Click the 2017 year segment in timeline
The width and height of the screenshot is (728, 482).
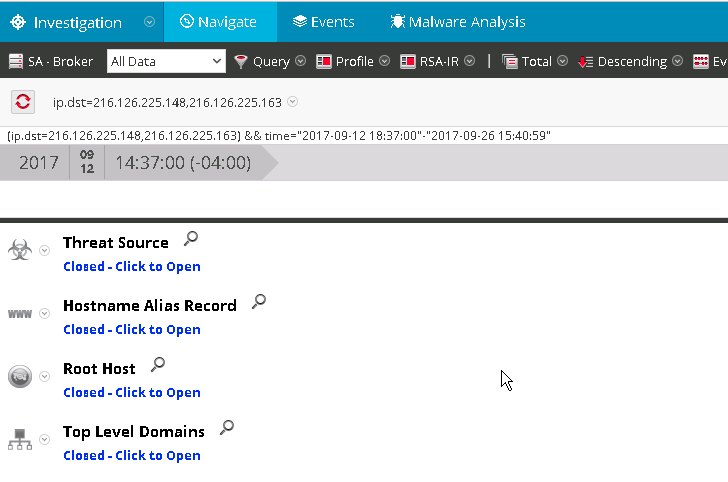(39, 162)
